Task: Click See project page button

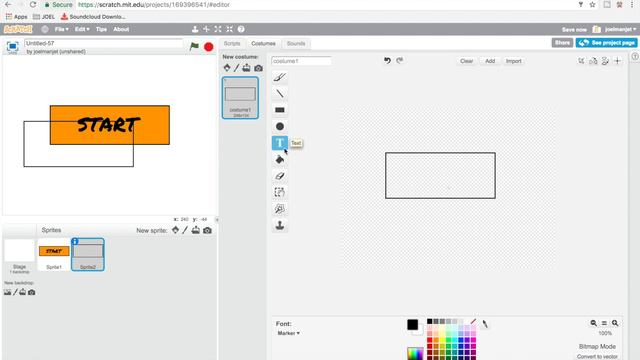Action: tap(606, 42)
